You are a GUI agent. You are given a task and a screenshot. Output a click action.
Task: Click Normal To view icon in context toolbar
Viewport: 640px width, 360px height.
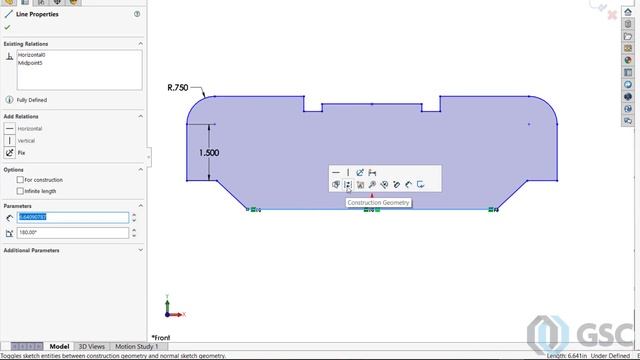(384, 185)
